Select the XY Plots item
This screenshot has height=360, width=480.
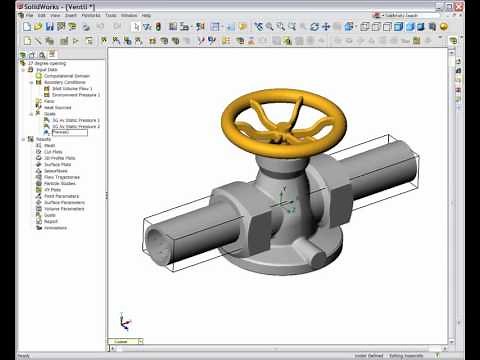tap(52, 190)
